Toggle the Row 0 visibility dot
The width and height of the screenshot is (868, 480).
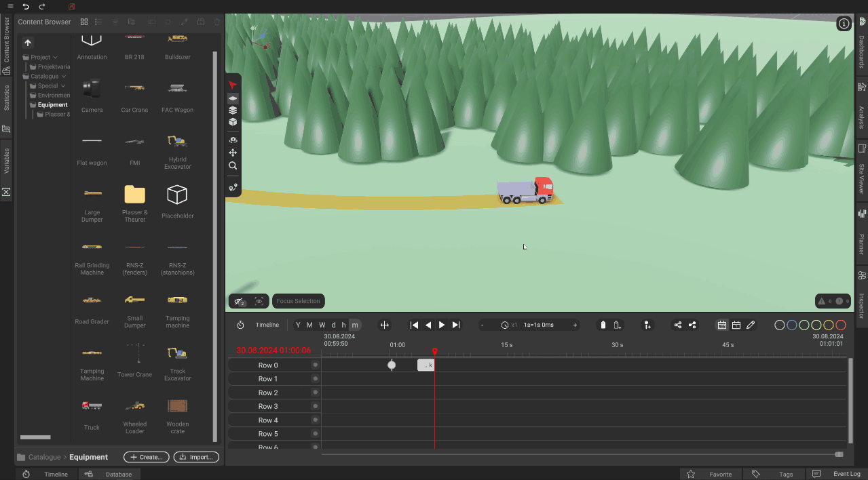coord(315,365)
